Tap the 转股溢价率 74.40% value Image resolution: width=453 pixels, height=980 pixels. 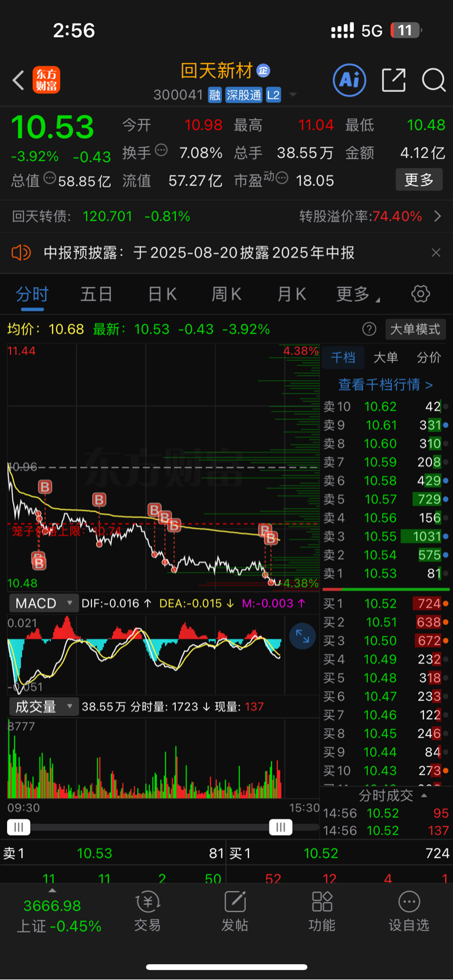pyautogui.click(x=397, y=216)
